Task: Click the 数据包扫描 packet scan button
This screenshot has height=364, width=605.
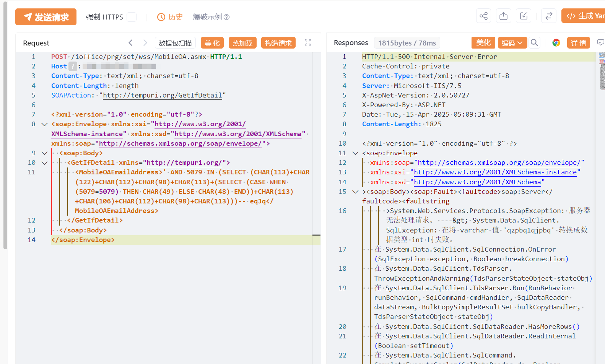Action: tap(175, 43)
